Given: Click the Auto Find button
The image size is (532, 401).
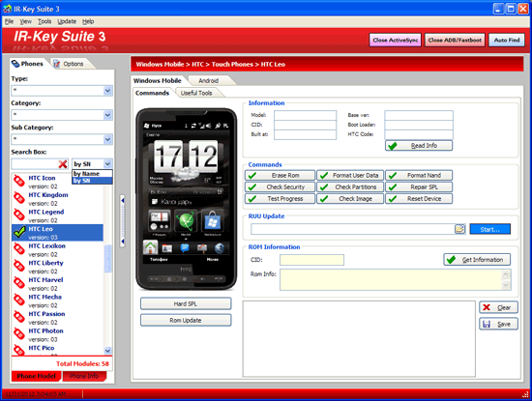Looking at the screenshot, I should click(x=507, y=40).
